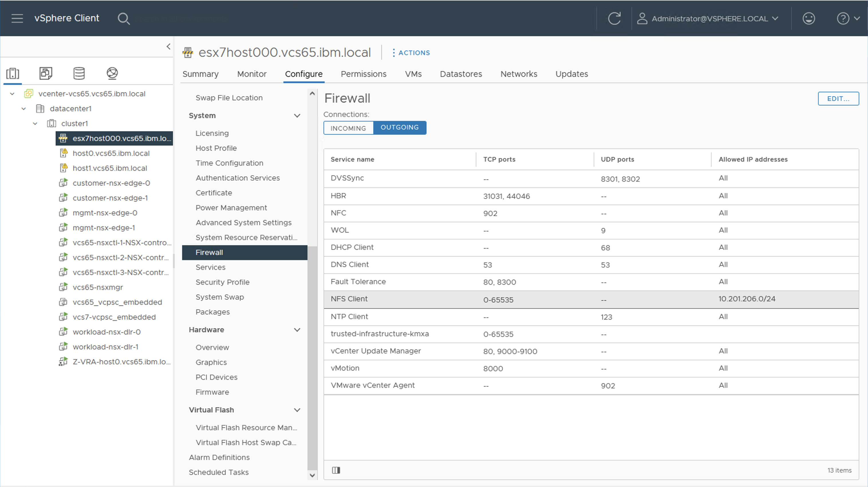Switch to Storage inventory view icon
This screenshot has width=868, height=487.
79,73
